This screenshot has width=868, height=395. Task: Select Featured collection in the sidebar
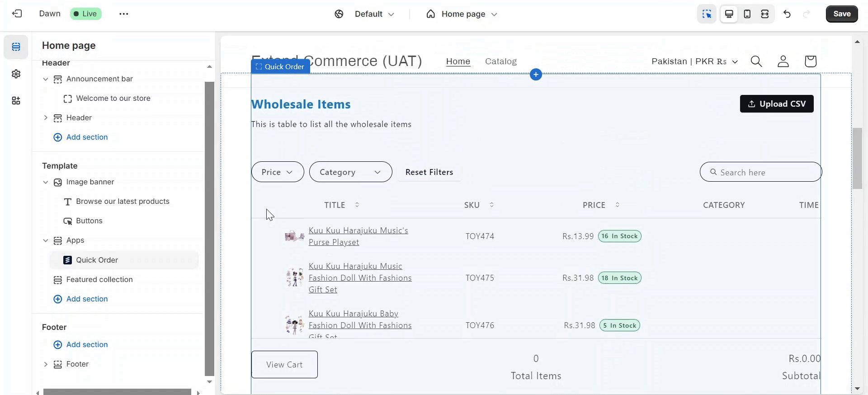click(x=99, y=279)
